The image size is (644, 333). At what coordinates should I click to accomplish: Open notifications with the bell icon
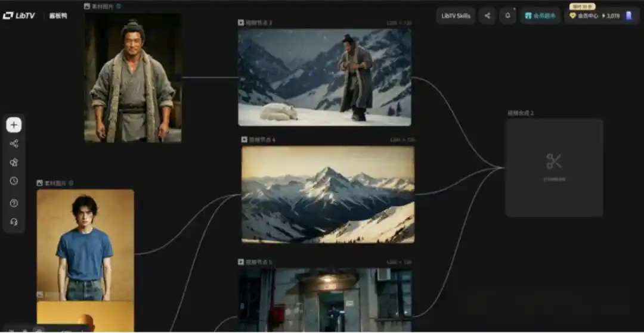click(507, 16)
